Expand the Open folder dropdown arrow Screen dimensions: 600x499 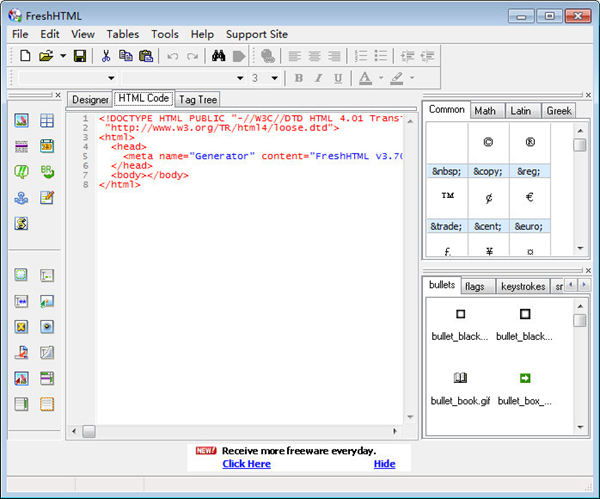click(x=63, y=56)
